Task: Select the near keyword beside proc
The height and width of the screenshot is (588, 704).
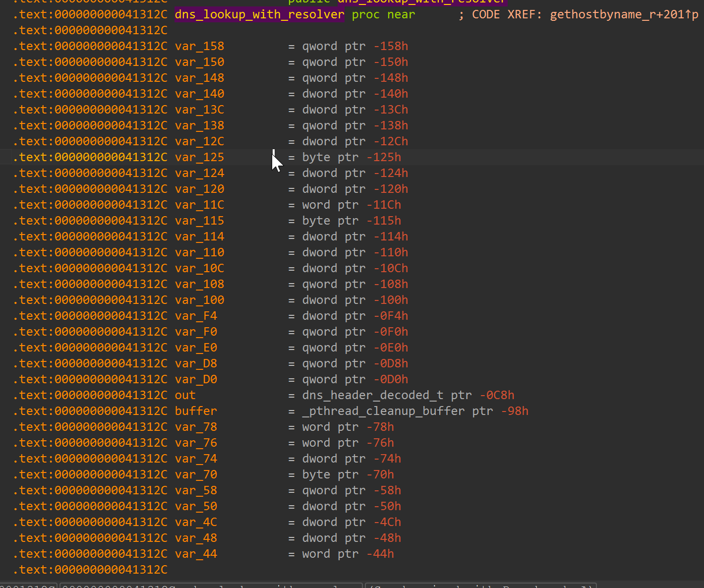Action: point(401,14)
